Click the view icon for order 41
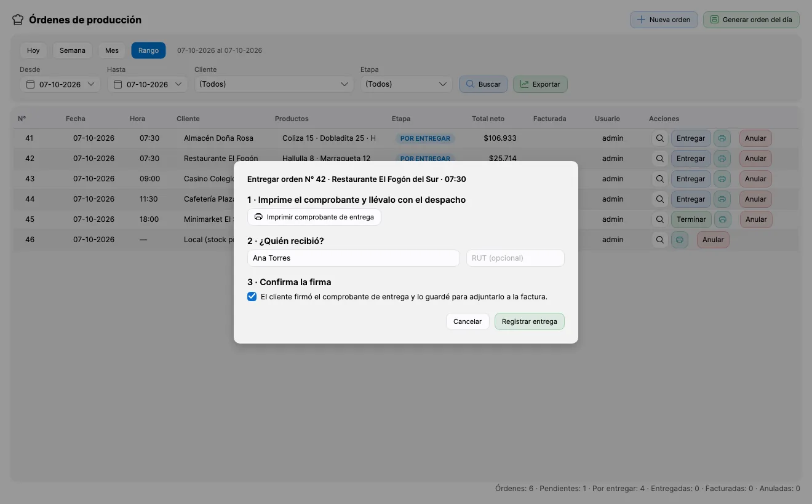The image size is (812, 504). pyautogui.click(x=659, y=138)
